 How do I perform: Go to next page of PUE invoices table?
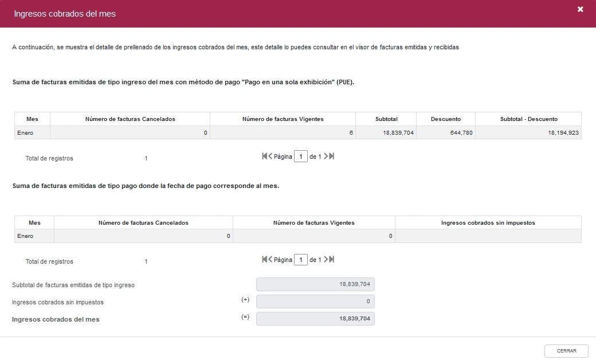click(x=326, y=156)
